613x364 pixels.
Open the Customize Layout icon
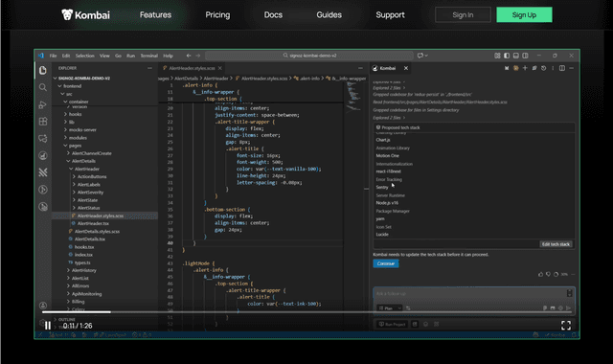(x=497, y=56)
